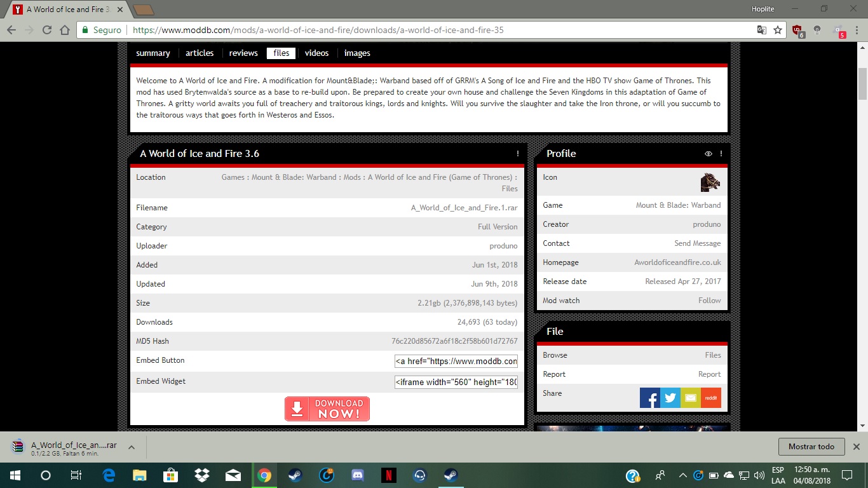Viewport: 868px width, 488px height.
Task: Open the translate page icon in address bar
Action: click(761, 30)
